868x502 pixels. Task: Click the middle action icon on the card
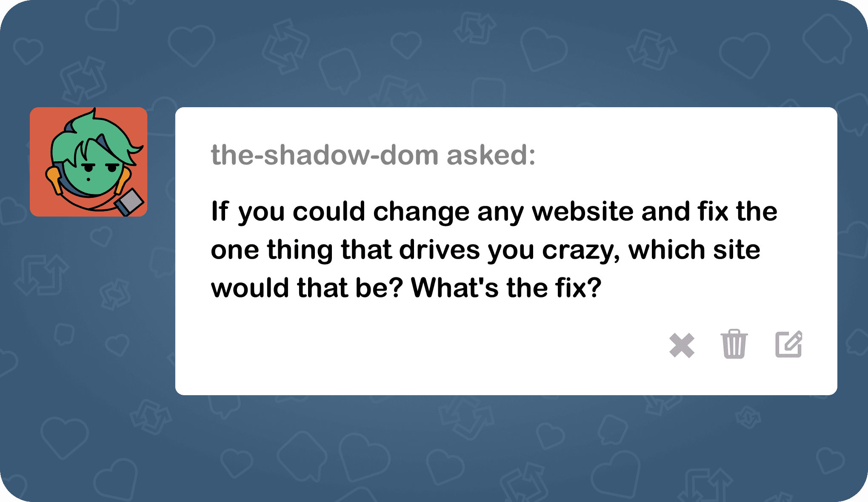(x=734, y=345)
